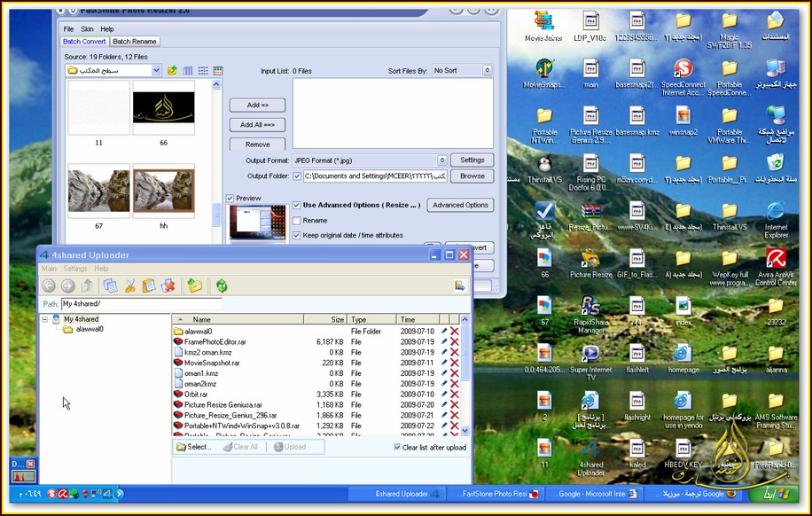Collapse the My 4shared tree node

45,319
